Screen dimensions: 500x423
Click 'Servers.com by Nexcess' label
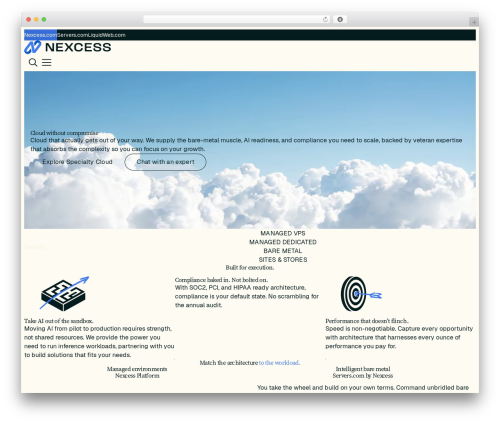point(363,376)
